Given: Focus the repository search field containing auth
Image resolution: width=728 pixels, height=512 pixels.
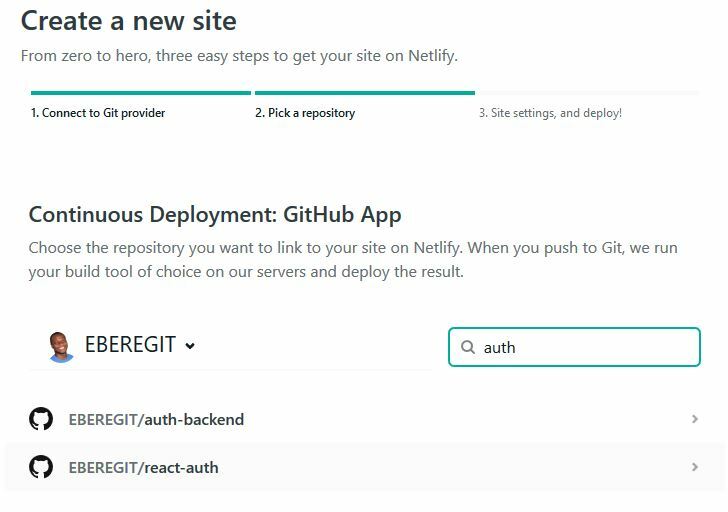Looking at the screenshot, I should click(x=574, y=347).
